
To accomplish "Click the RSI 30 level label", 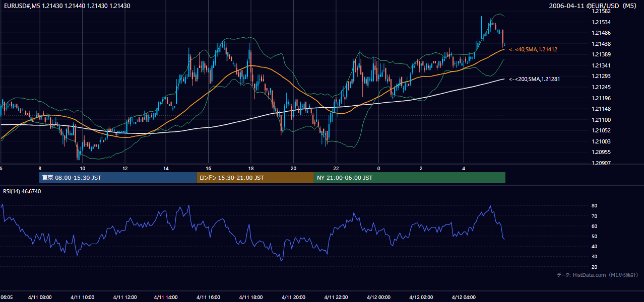I will coord(594,257).
